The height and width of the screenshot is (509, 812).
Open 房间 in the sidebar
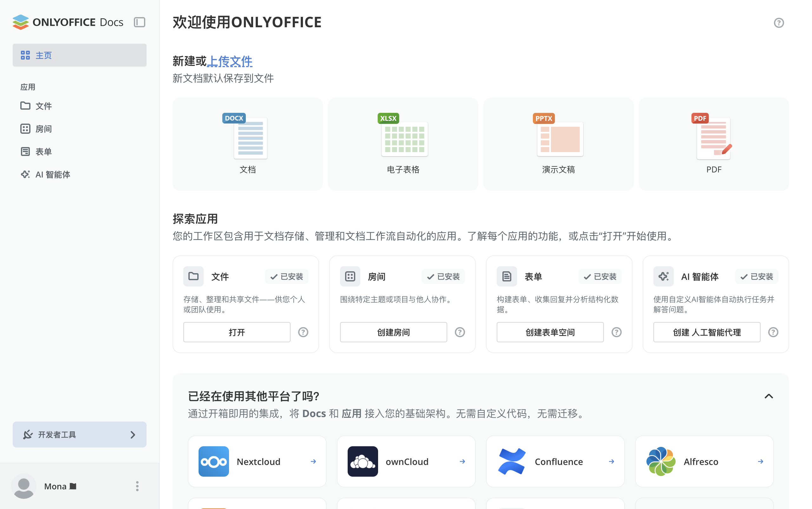pyautogui.click(x=80, y=129)
